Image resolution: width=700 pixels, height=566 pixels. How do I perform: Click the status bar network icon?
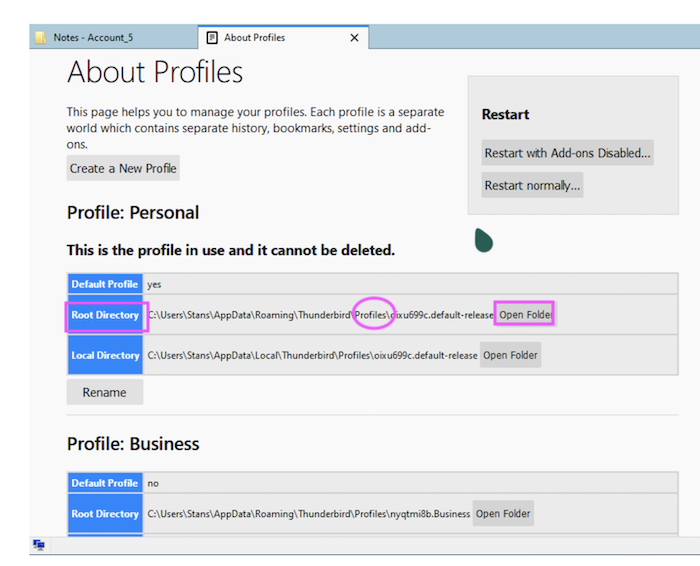click(39, 545)
